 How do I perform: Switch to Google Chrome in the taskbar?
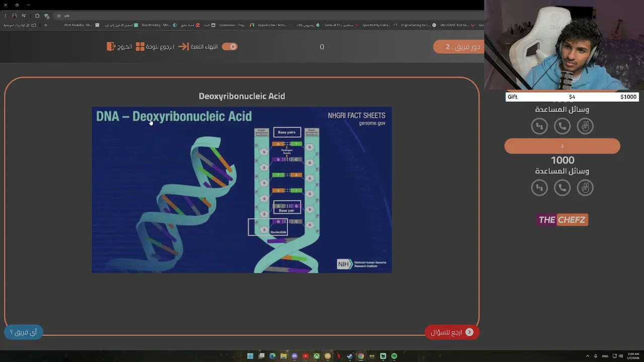click(x=361, y=356)
